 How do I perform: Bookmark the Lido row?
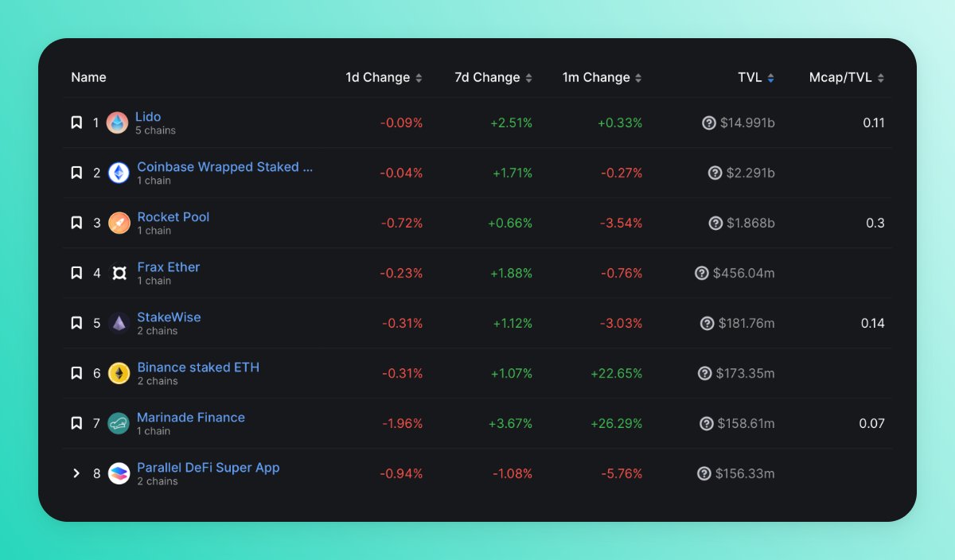point(76,122)
